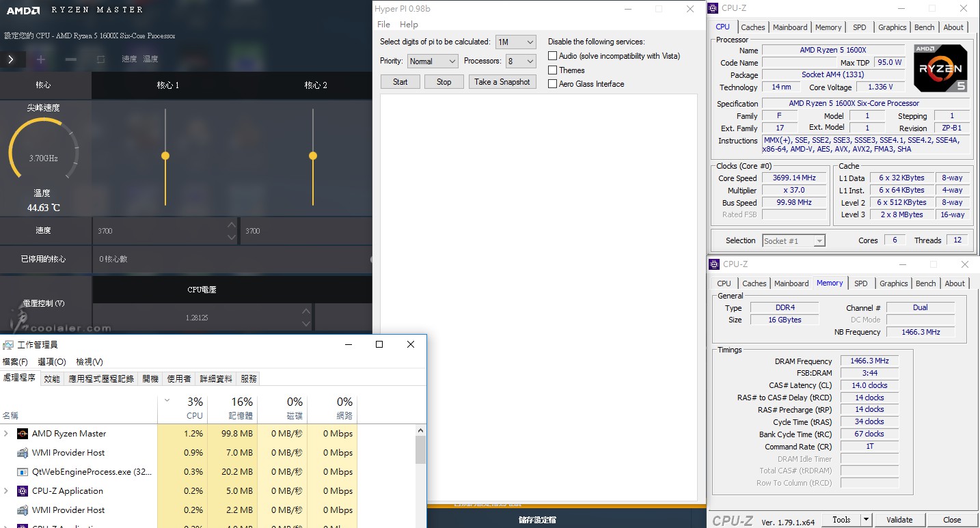
Task: Click the Hyper PI Stop button
Action: pyautogui.click(x=444, y=82)
